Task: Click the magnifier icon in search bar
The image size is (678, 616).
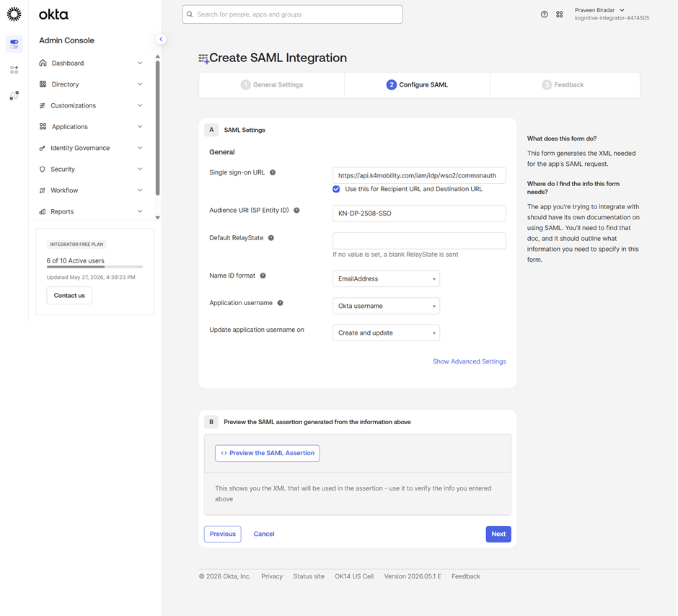Action: (190, 14)
